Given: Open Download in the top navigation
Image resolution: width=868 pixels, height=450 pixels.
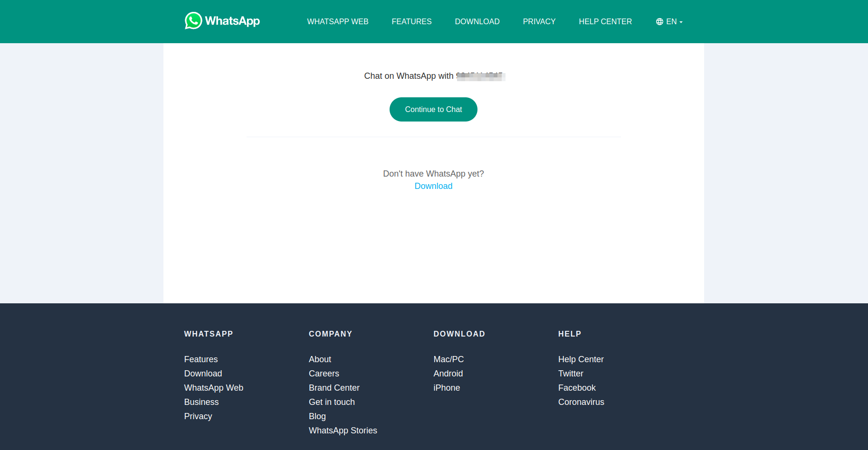Looking at the screenshot, I should 477,22.
